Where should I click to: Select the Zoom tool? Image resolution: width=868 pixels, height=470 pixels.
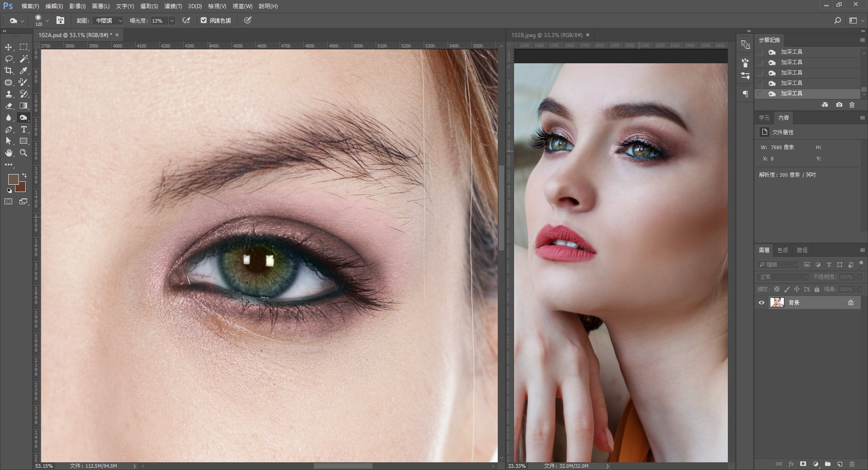pyautogui.click(x=24, y=153)
